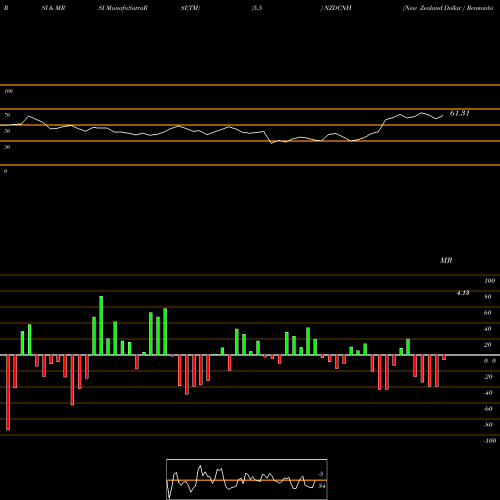Click the 'New Zealand Dollar / Renminbi' title
Screen dimensions: 500x500
[448, 8]
